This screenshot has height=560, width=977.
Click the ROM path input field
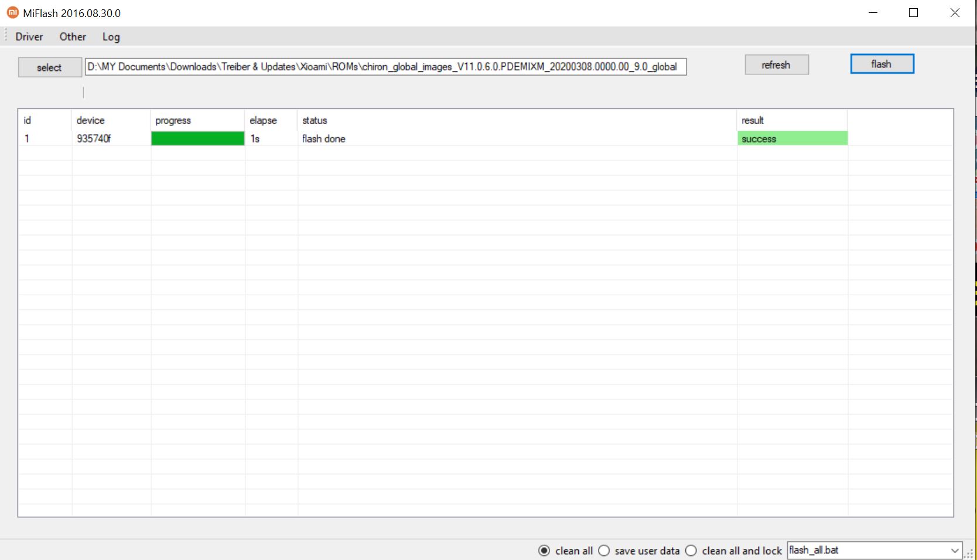coord(385,67)
